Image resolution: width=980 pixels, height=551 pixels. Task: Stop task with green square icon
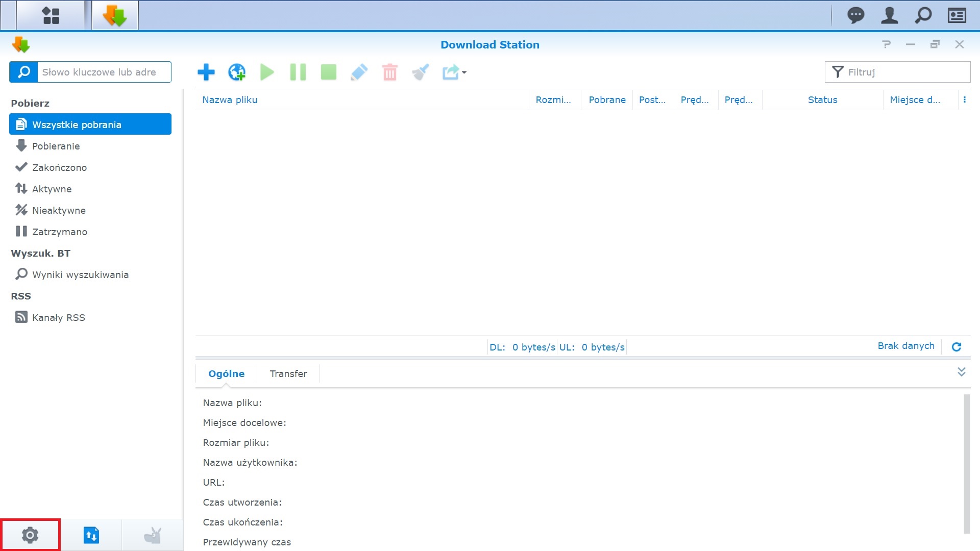coord(329,72)
